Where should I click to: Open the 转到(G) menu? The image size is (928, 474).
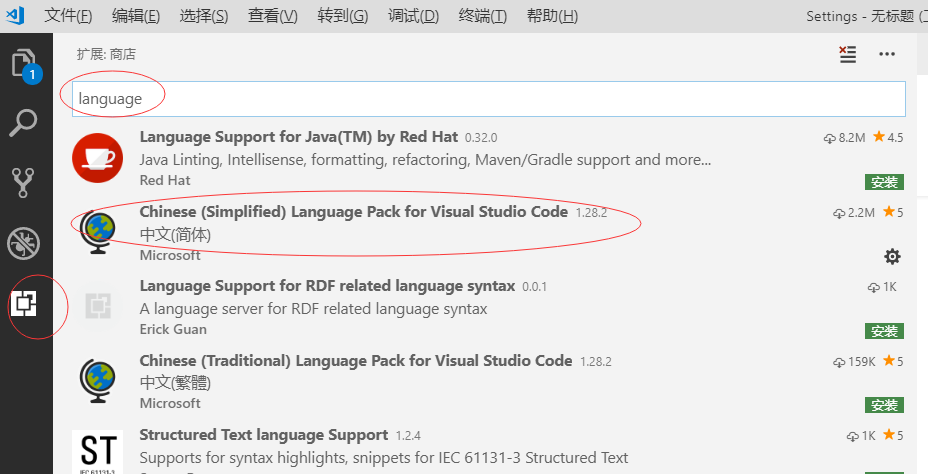[342, 15]
